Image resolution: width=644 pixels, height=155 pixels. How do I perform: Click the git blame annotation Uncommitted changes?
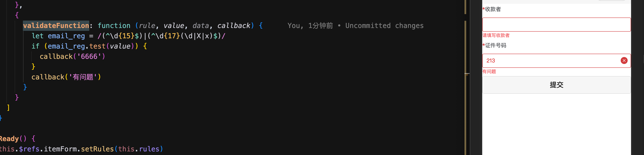(x=384, y=26)
